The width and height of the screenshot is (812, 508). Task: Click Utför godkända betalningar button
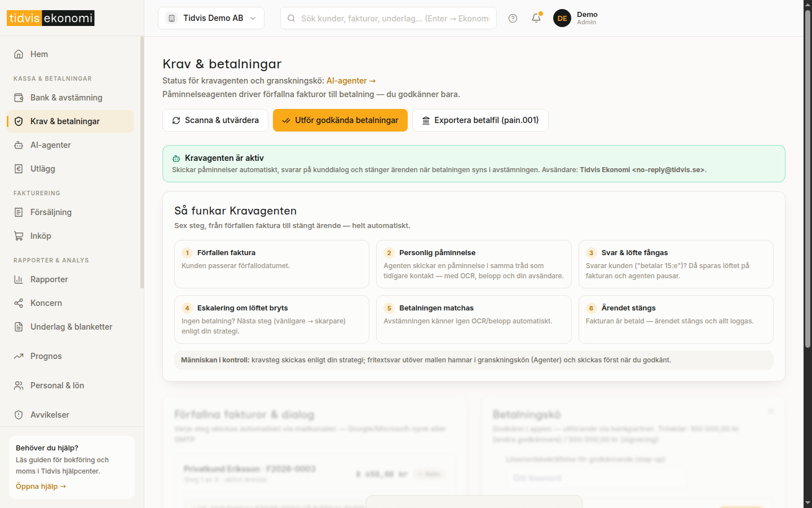340,120
